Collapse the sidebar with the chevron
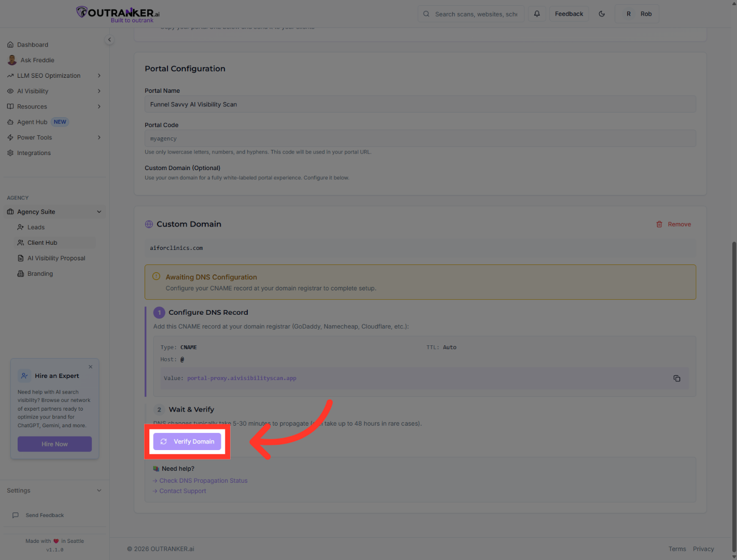The height and width of the screenshot is (560, 737). pos(109,39)
